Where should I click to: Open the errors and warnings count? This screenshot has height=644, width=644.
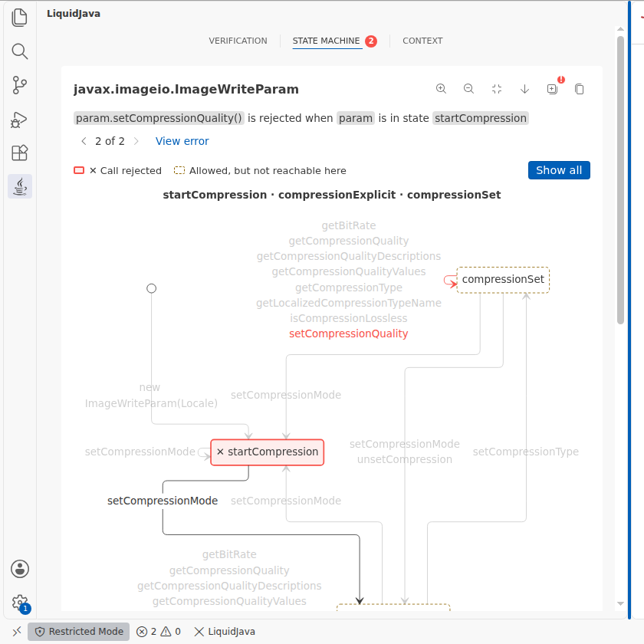click(x=159, y=631)
